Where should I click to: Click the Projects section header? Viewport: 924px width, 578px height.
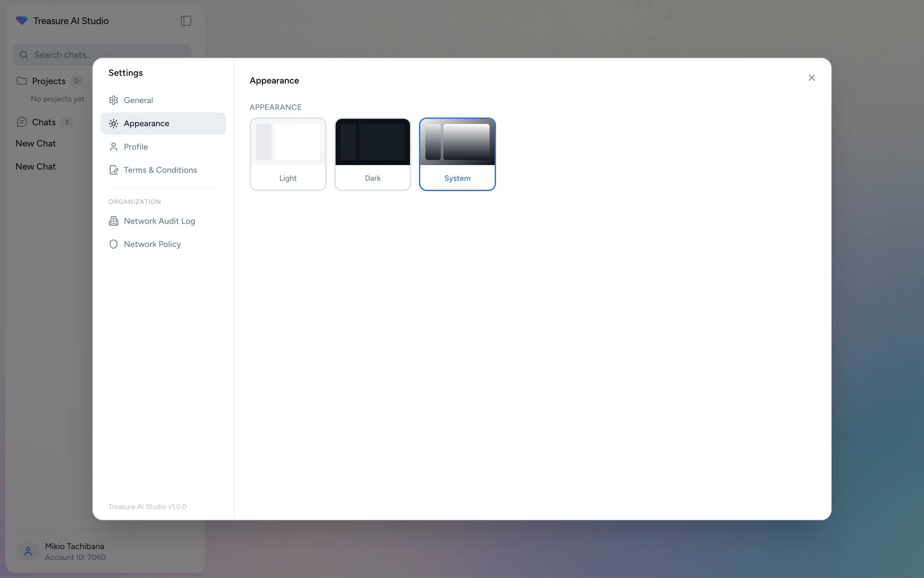pyautogui.click(x=49, y=81)
